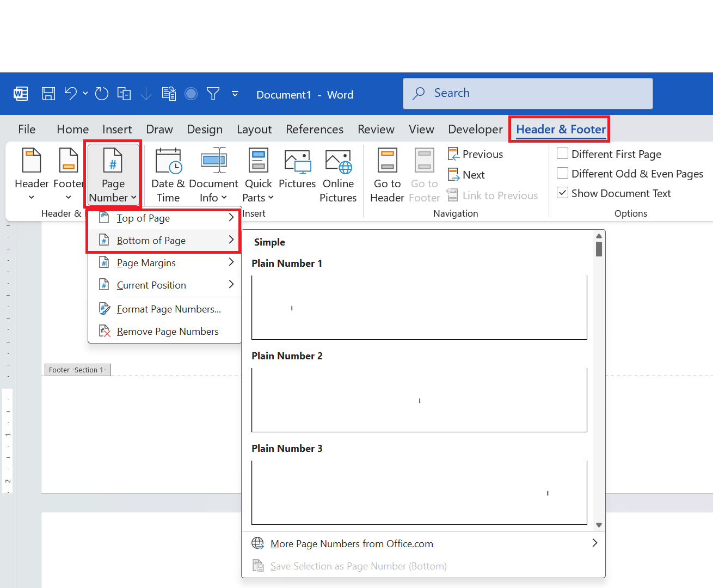The height and width of the screenshot is (588, 713).
Task: Open the undo history dropdown arrow
Action: [85, 94]
